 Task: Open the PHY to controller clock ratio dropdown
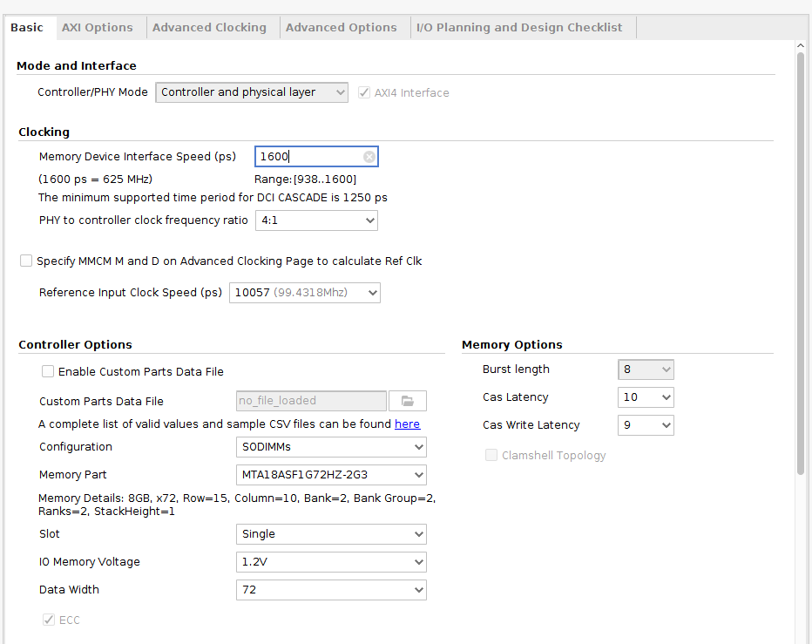pyautogui.click(x=316, y=220)
